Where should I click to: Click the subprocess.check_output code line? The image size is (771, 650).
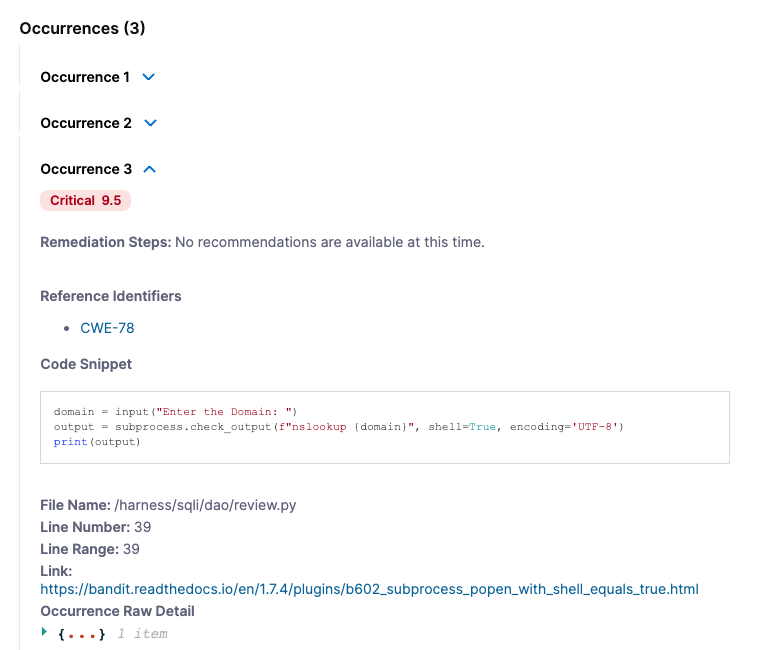[x=338, y=427]
